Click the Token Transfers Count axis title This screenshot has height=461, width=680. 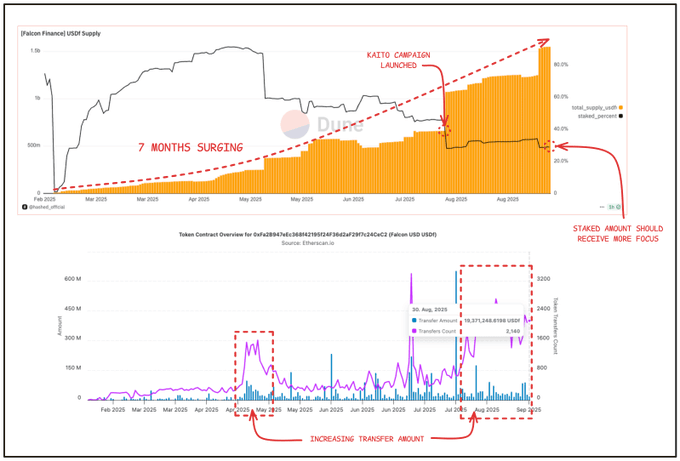[556, 326]
